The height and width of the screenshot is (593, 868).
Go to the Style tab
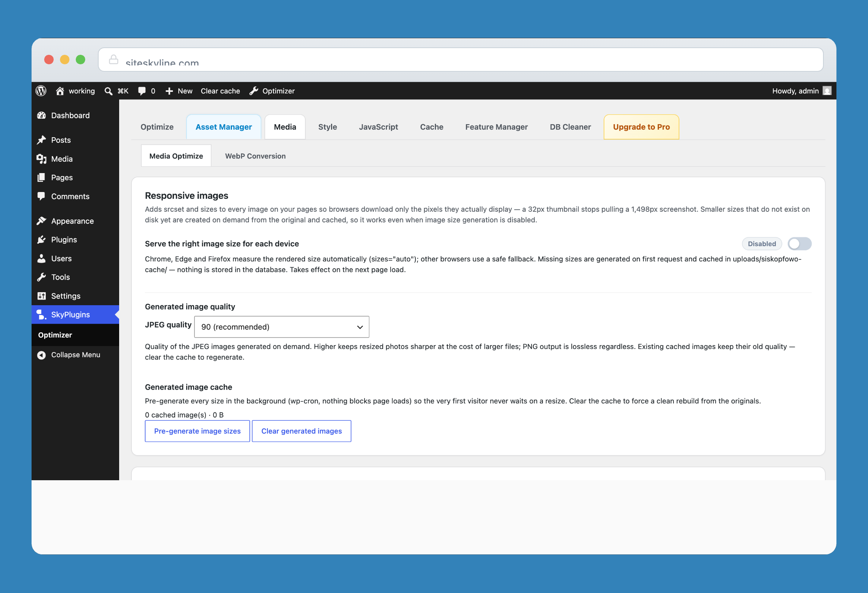[327, 127]
